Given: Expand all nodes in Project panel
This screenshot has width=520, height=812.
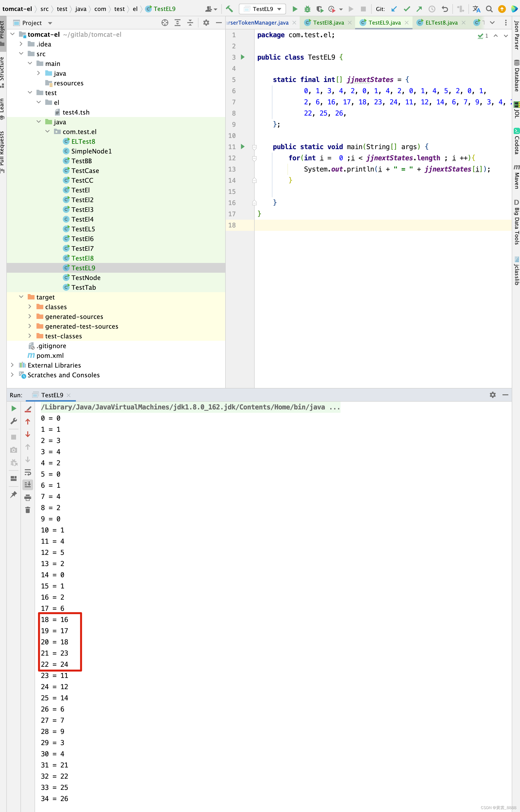Looking at the screenshot, I should pos(177,23).
